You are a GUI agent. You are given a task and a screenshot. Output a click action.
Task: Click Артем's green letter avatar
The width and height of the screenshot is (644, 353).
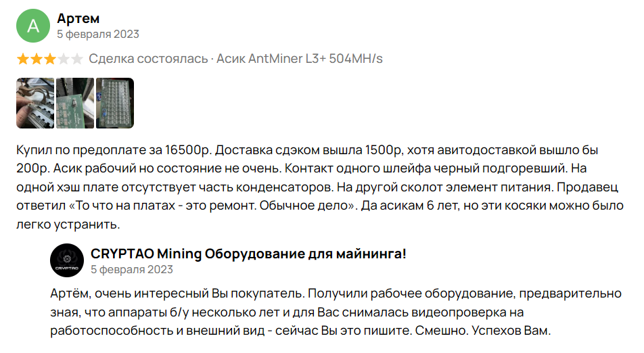[x=32, y=26]
